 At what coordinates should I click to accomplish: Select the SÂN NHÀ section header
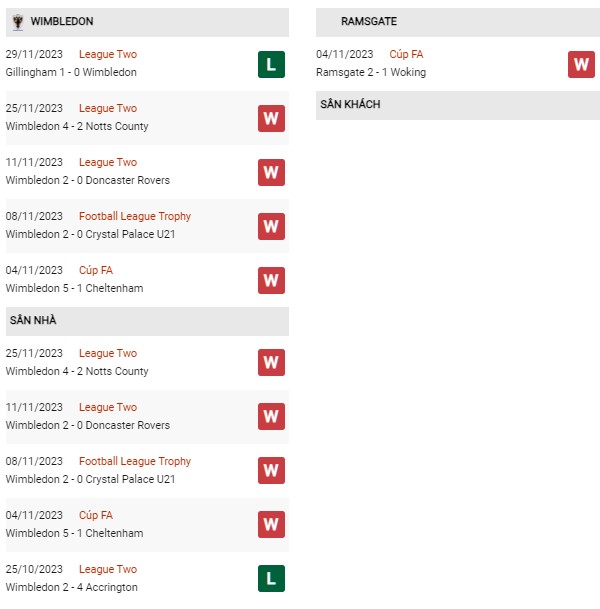coord(147,321)
